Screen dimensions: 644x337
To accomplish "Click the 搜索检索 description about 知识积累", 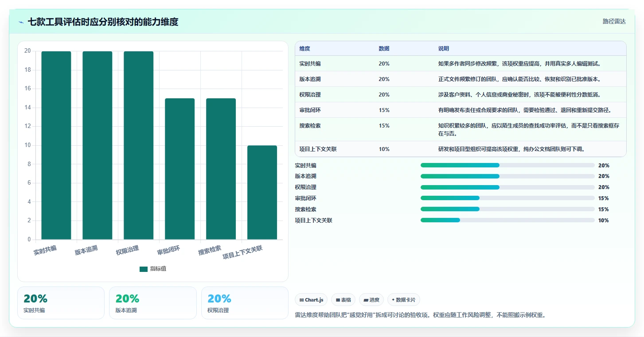I will (529, 129).
